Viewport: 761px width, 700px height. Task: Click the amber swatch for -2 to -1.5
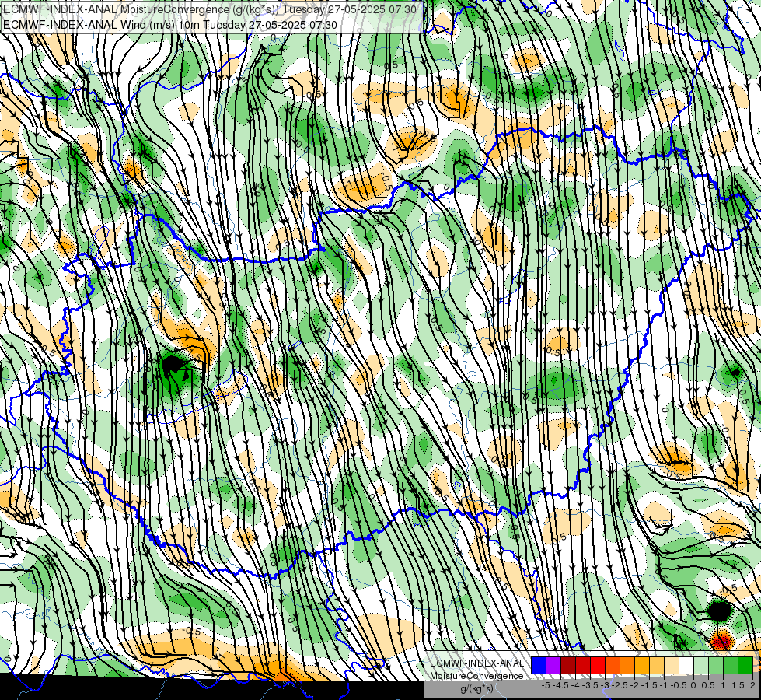pos(642,666)
